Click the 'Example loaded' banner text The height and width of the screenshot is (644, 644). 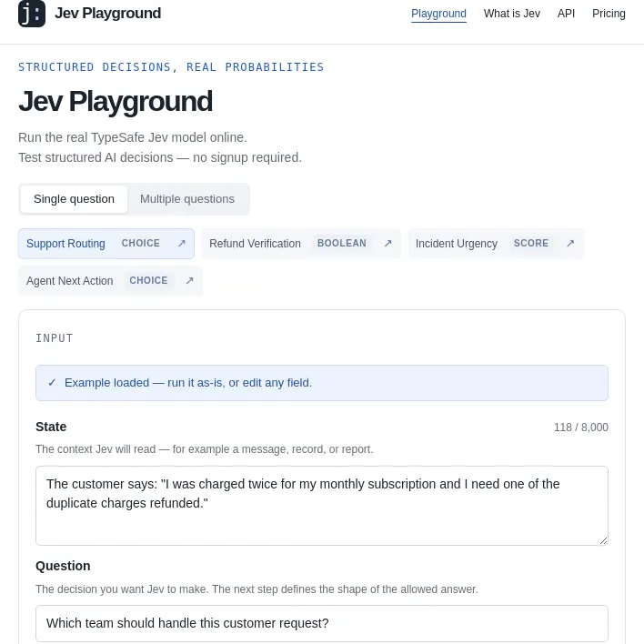pos(188,383)
